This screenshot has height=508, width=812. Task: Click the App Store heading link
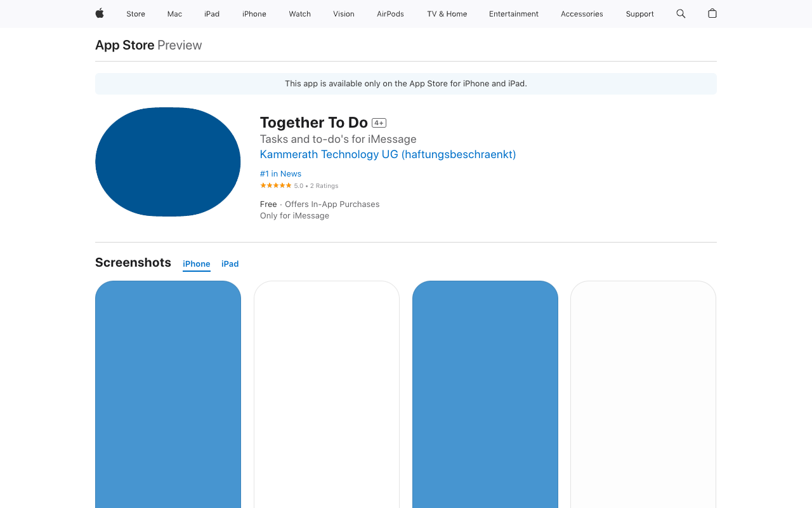pyautogui.click(x=125, y=45)
